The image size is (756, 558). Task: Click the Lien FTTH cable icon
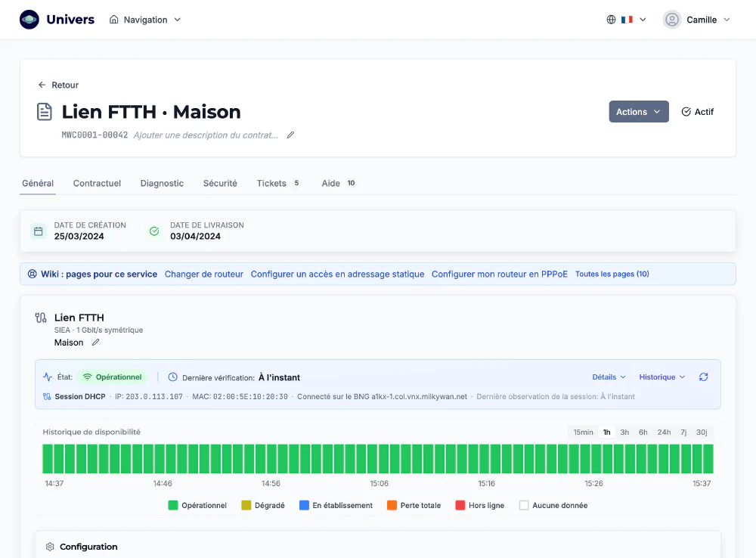[x=41, y=318]
